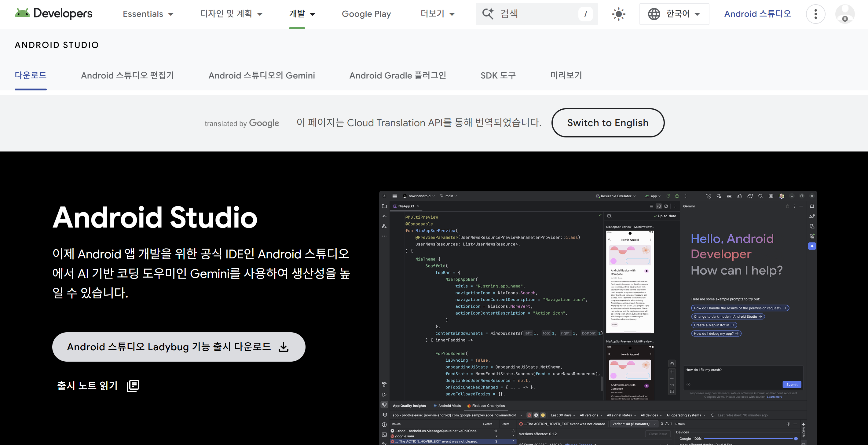The height and width of the screenshot is (445, 868).
Task: Select the SDK 도구 tab
Action: pos(498,75)
